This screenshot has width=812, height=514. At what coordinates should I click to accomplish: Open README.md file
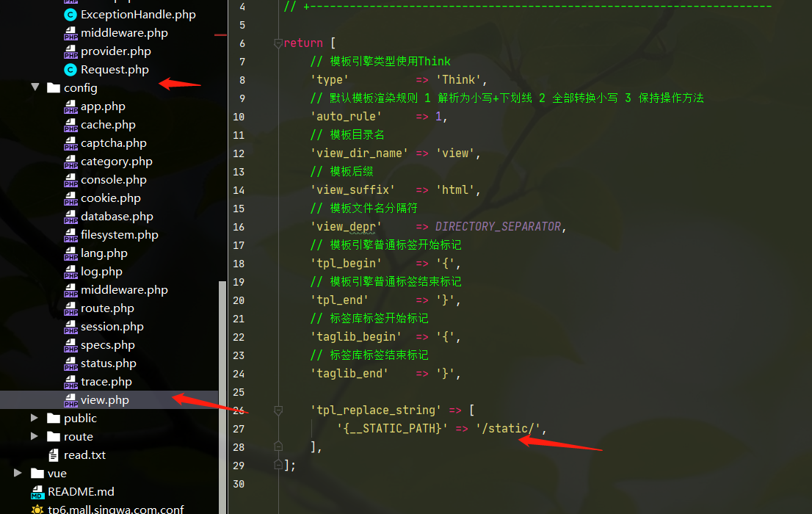[81, 492]
